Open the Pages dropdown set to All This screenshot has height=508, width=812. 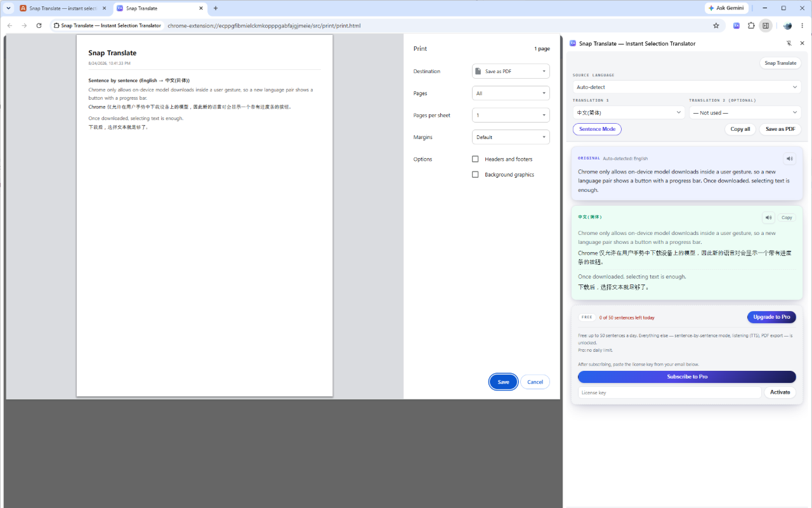coord(511,93)
